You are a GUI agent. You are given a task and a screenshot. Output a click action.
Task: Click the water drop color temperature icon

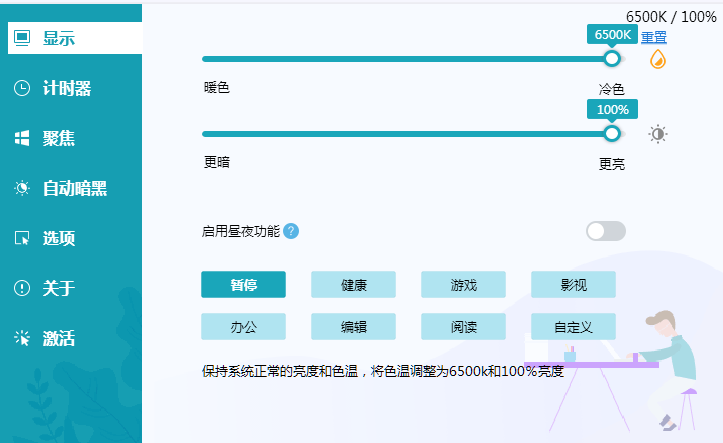[657, 59]
